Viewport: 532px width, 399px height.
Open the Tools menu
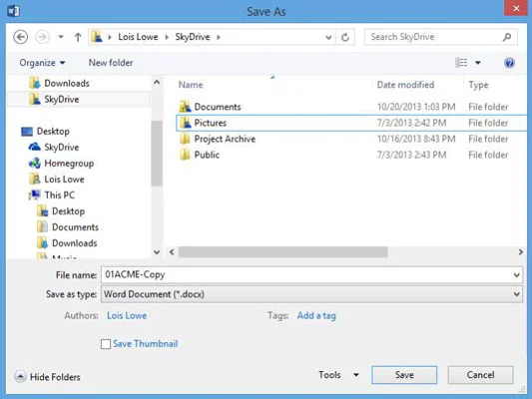[x=338, y=375]
